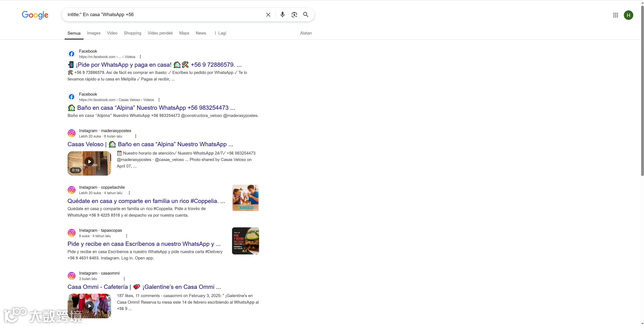Open options menu for first Facebook result

click(140, 57)
